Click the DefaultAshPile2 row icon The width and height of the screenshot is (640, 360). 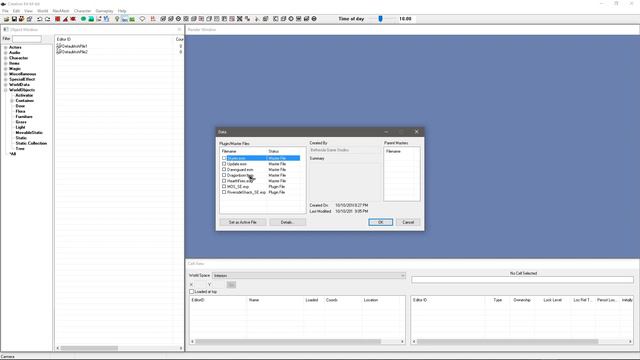59,52
